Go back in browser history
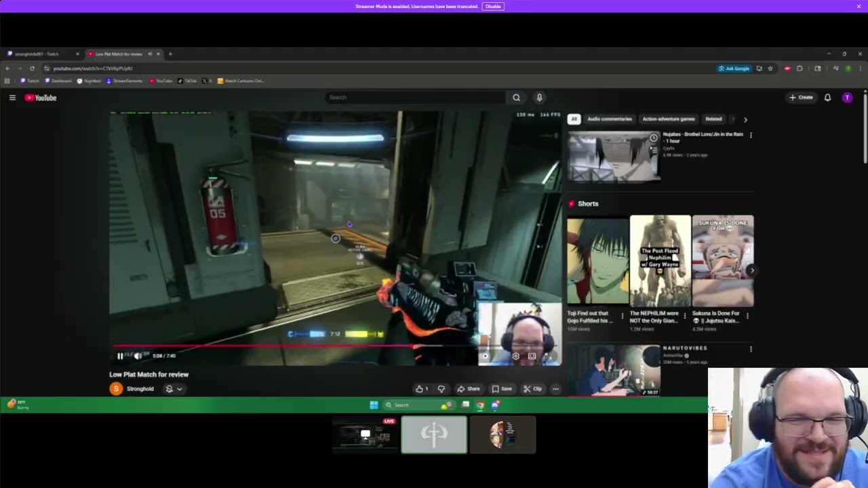Image resolution: width=868 pixels, height=488 pixels. 7,68
